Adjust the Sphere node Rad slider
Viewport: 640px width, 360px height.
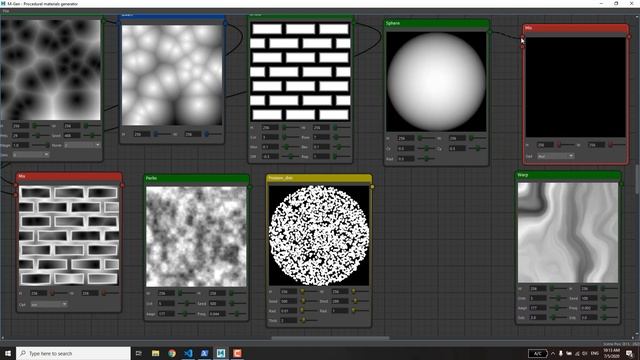coord(427,158)
